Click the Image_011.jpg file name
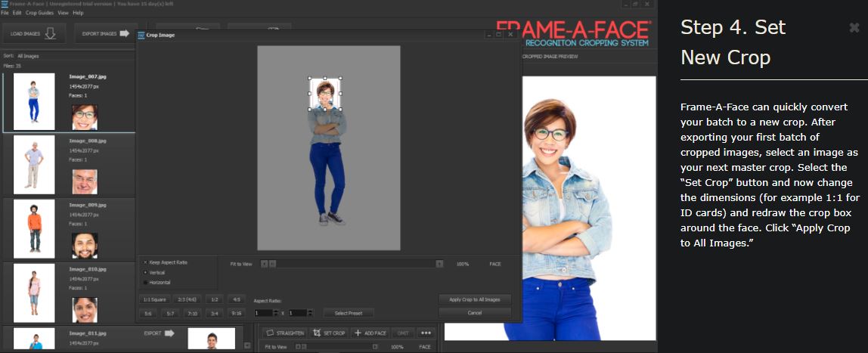 click(87, 333)
